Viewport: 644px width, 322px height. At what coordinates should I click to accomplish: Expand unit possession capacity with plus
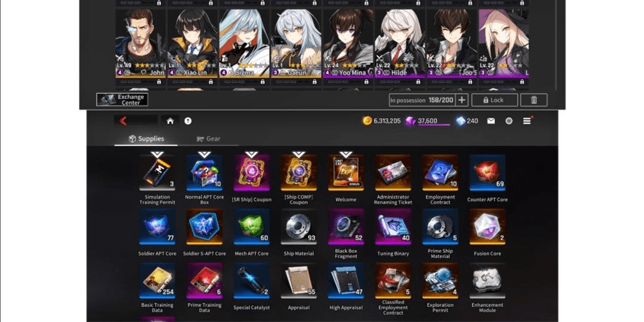461,100
